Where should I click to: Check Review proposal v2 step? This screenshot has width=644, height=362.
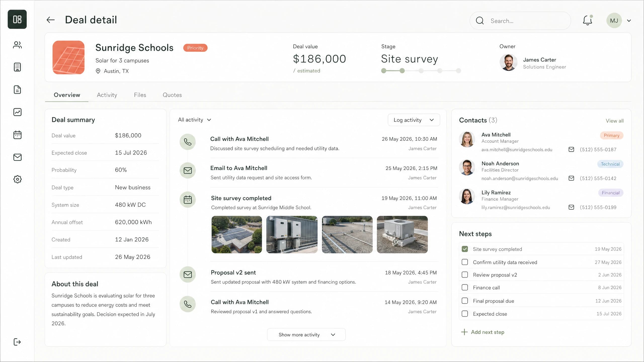(x=465, y=275)
